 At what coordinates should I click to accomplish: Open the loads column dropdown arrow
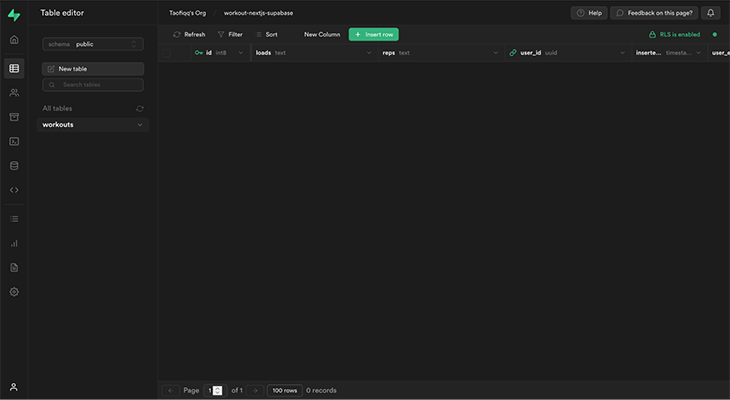(367, 52)
